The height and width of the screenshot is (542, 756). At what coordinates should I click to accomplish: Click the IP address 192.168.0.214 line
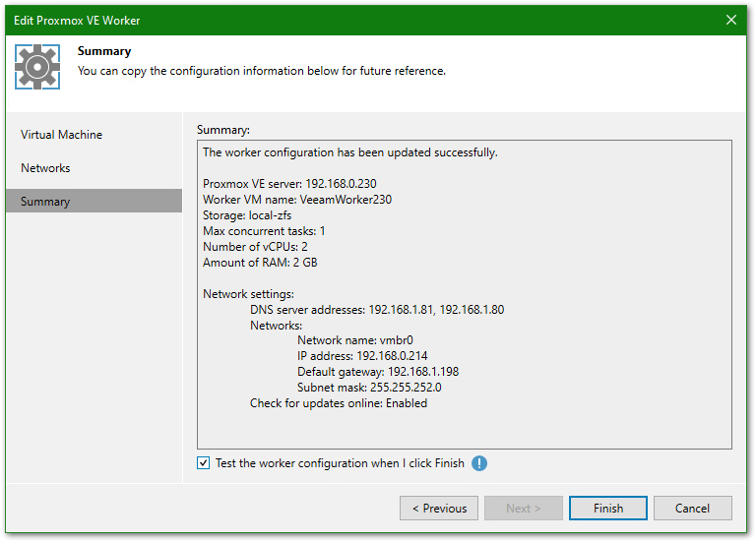point(362,356)
